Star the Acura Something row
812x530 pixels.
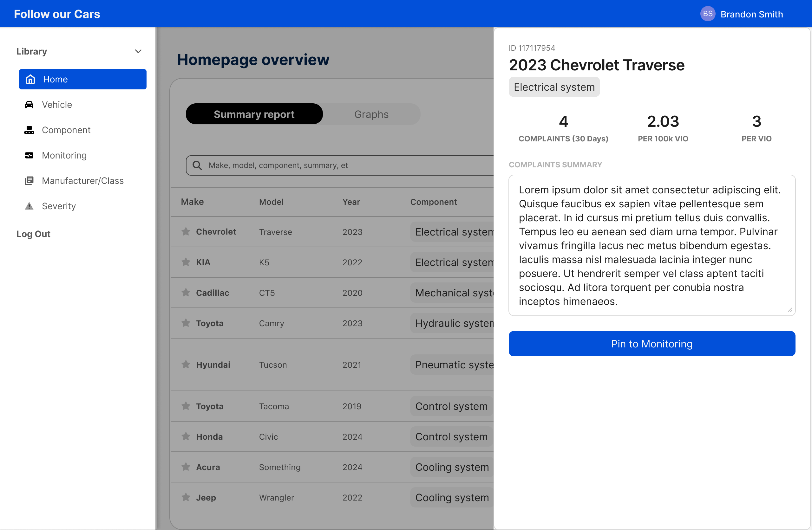(x=186, y=467)
